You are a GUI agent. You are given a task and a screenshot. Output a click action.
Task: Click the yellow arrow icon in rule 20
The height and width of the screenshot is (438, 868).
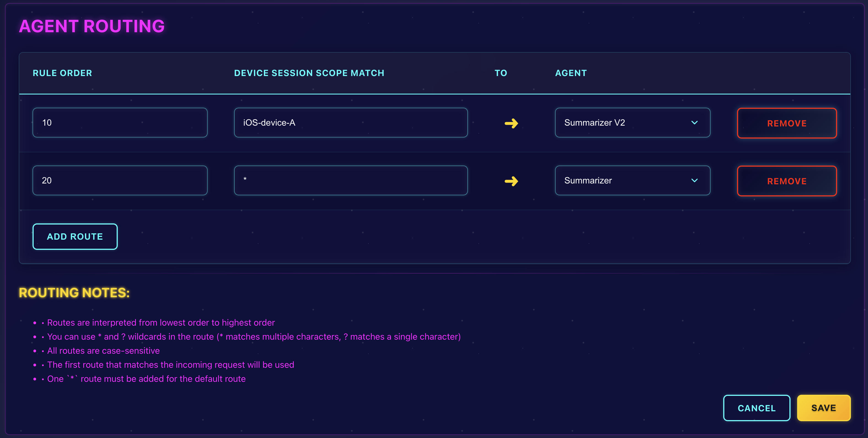510,181
